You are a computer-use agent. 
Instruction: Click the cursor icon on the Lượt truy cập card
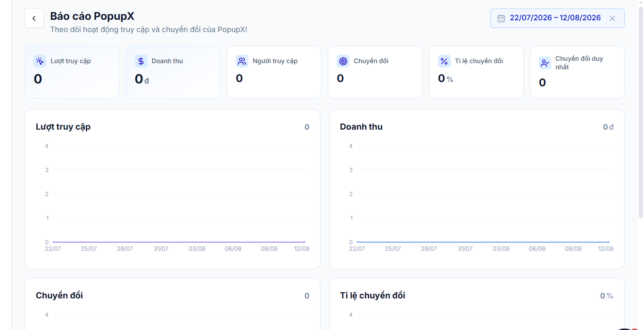pyautogui.click(x=40, y=61)
